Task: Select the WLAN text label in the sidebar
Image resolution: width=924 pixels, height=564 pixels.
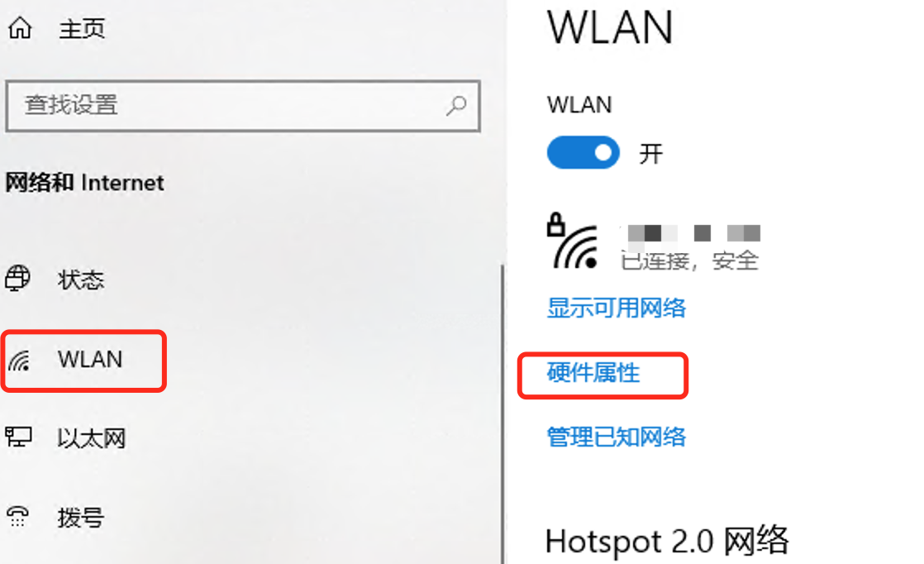Action: click(x=90, y=359)
